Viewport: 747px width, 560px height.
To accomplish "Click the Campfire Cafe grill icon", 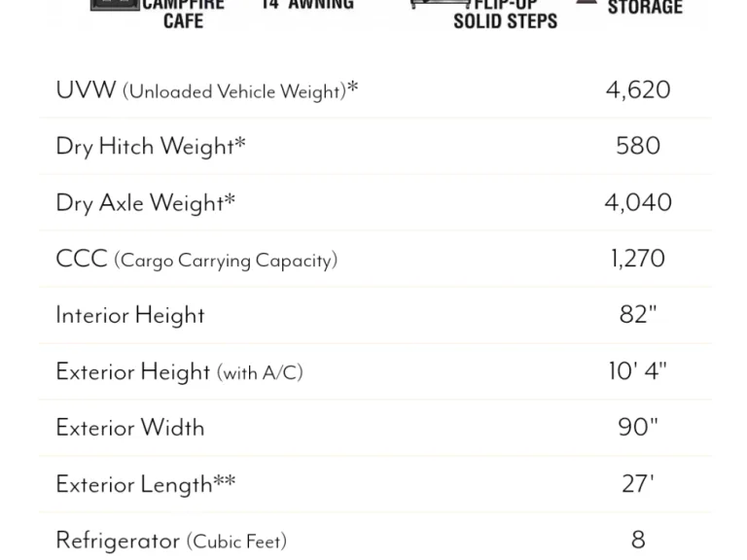I will point(115,5).
